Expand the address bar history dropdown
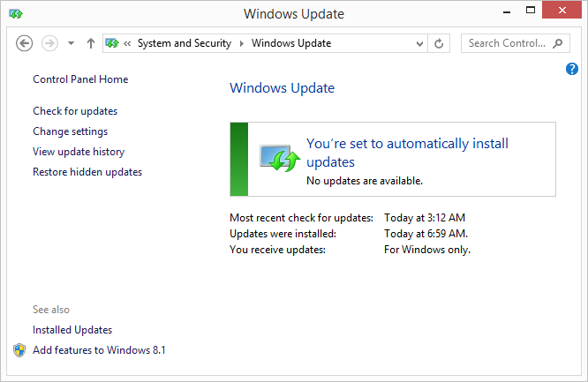The image size is (588, 382). point(419,44)
